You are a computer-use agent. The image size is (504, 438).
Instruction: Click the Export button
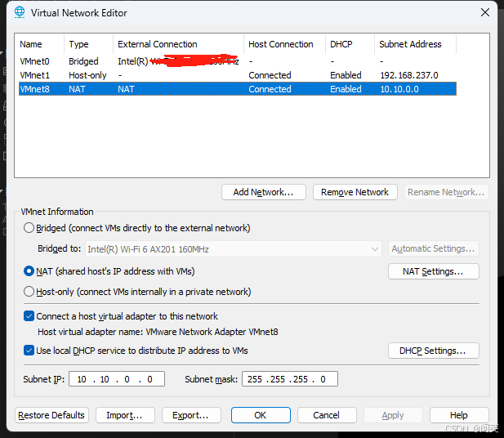191,415
